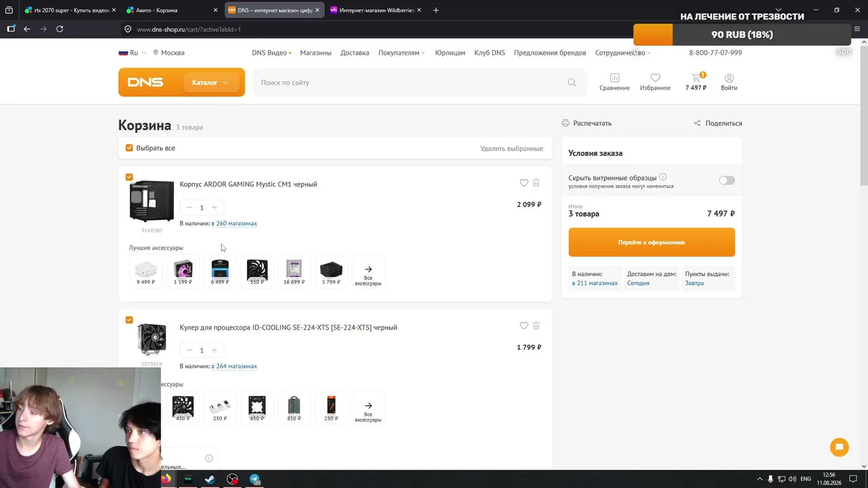Open Telegram from the taskbar
This screenshot has width=868, height=488.
pos(255,479)
